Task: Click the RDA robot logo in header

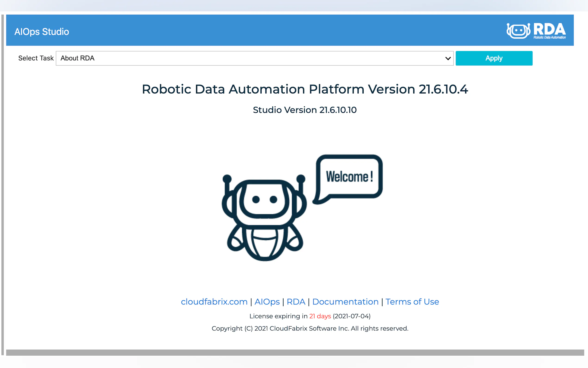Action: (518, 31)
